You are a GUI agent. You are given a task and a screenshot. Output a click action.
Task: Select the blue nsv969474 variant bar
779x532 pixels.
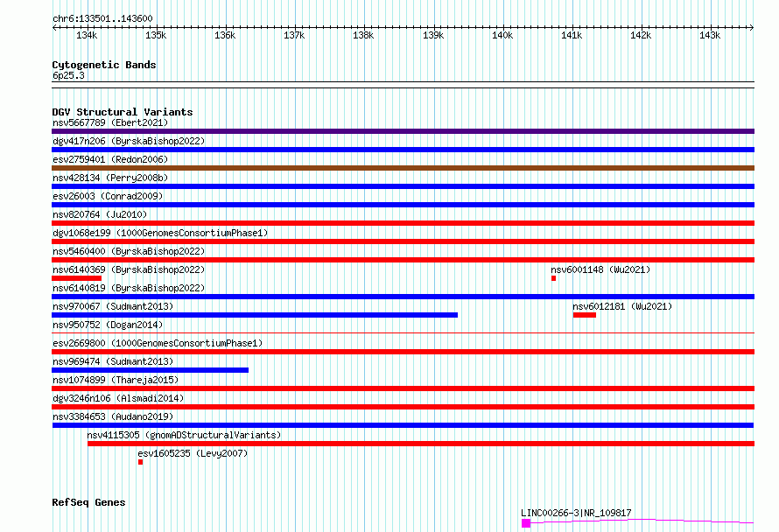tap(150, 370)
